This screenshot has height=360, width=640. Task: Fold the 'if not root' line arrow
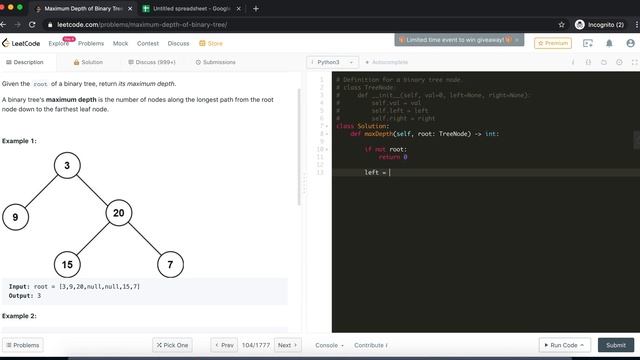pos(327,149)
